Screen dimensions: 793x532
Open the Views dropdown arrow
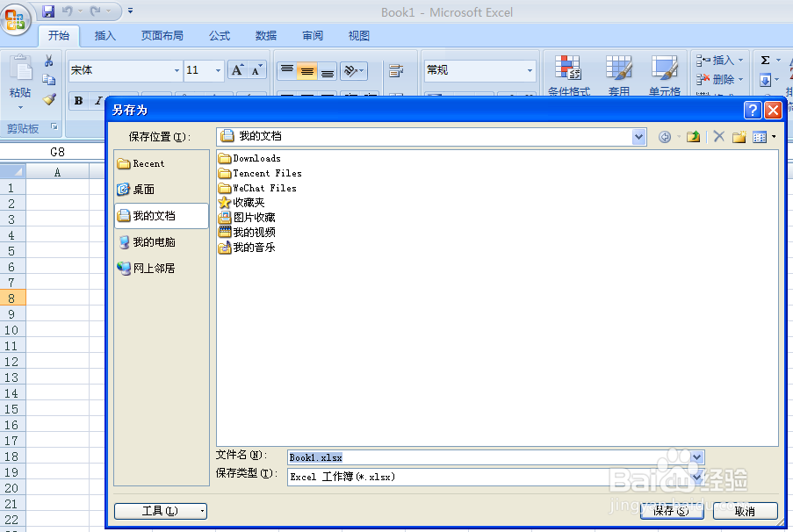[x=774, y=137]
